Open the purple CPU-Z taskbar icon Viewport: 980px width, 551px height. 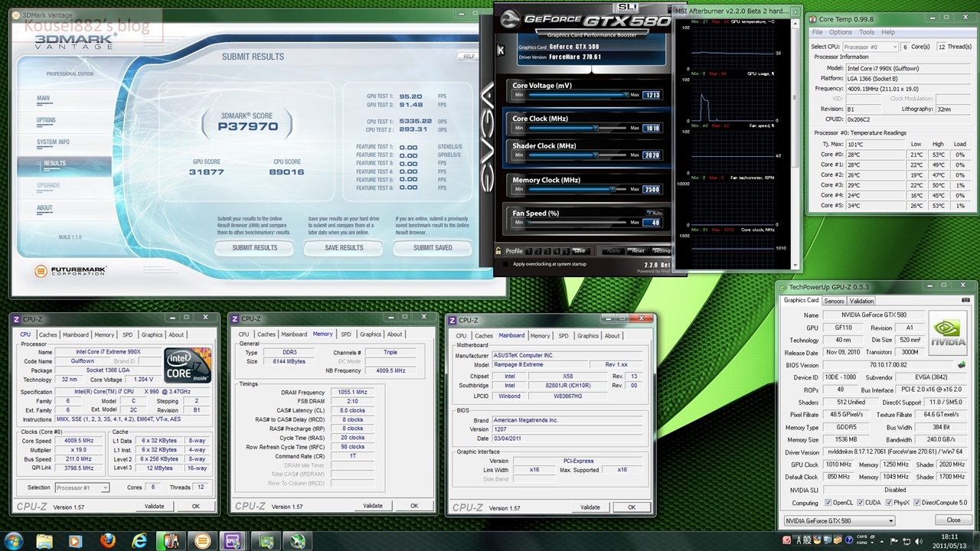pos(234,541)
